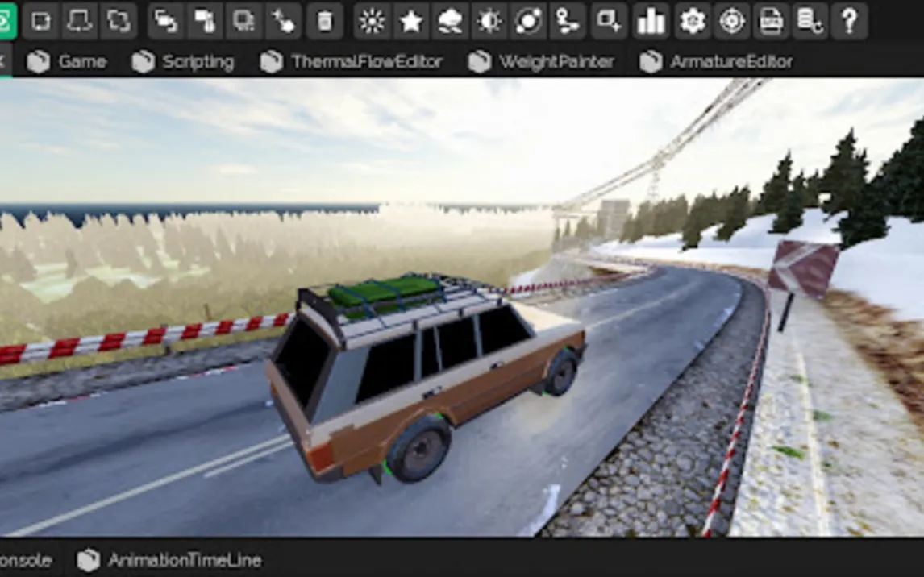Screen dimensions: 924x577
Task: Click the question mark help icon
Action: 849,22
